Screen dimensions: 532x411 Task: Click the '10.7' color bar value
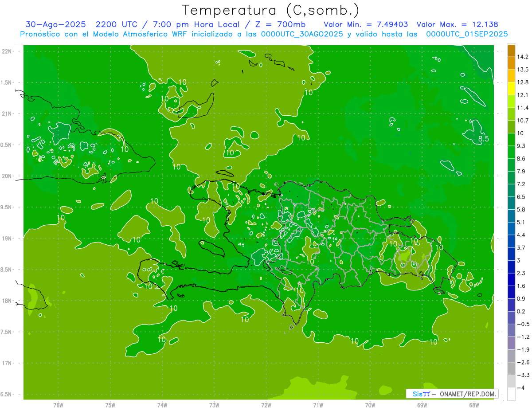pos(523,121)
